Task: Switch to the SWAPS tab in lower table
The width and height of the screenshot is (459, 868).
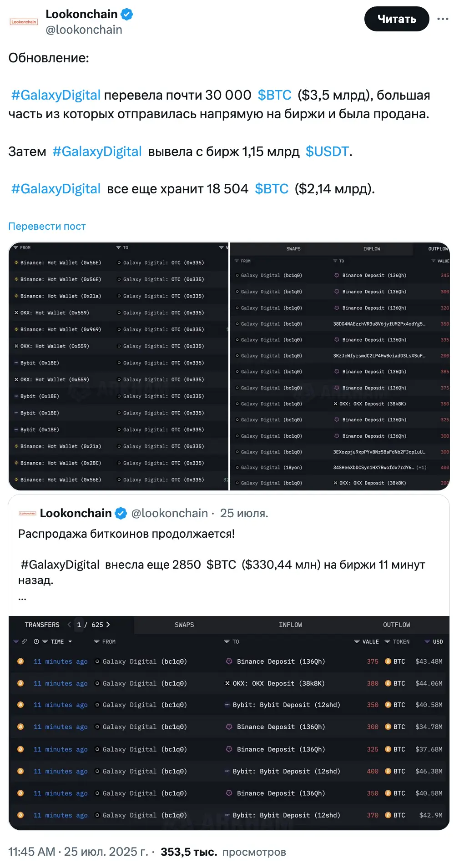Action: coord(184,625)
